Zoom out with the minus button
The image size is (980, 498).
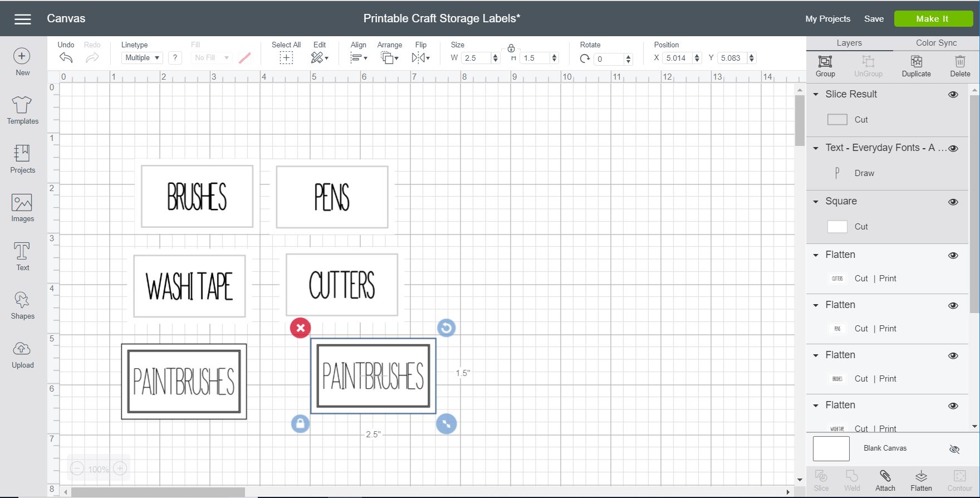pos(77,468)
